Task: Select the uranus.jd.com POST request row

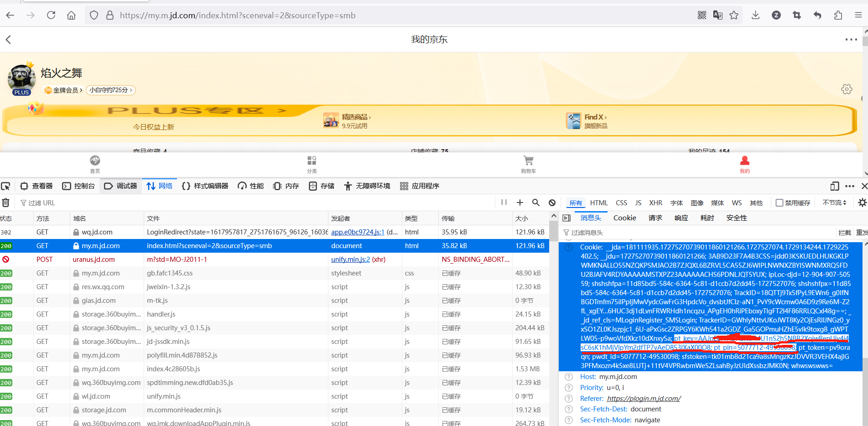Action: [275, 260]
